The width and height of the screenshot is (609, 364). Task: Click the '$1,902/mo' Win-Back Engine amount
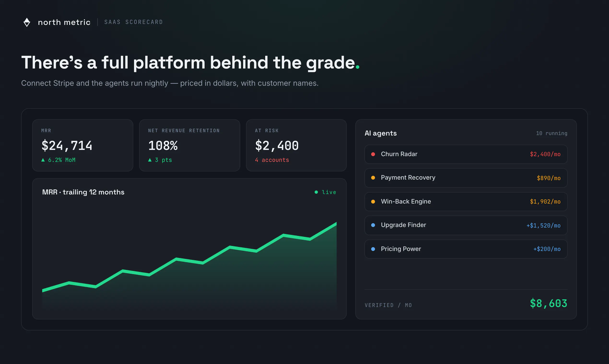coord(545,202)
